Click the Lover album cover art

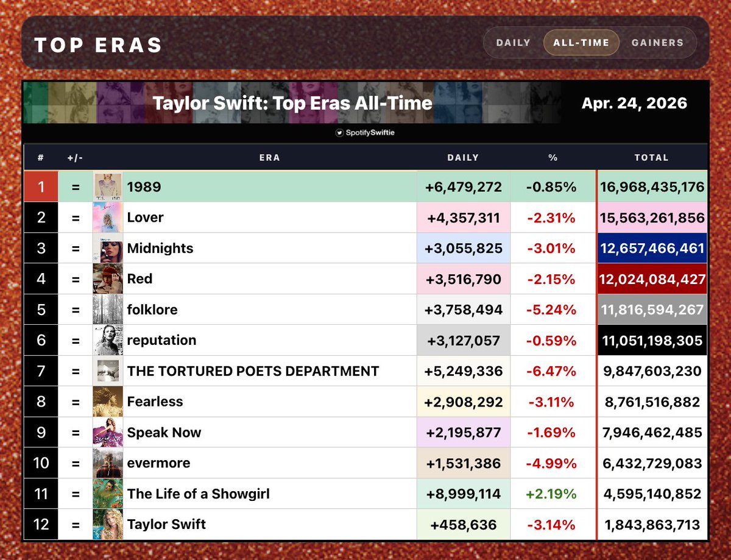pyautogui.click(x=108, y=217)
